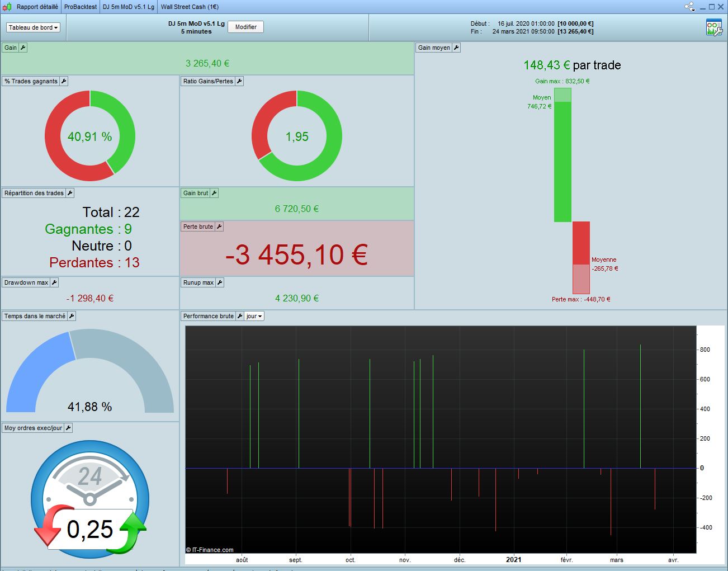728x571 pixels.
Task: Open wrench settings for Ratio Gains/Pertes
Action: [239, 81]
